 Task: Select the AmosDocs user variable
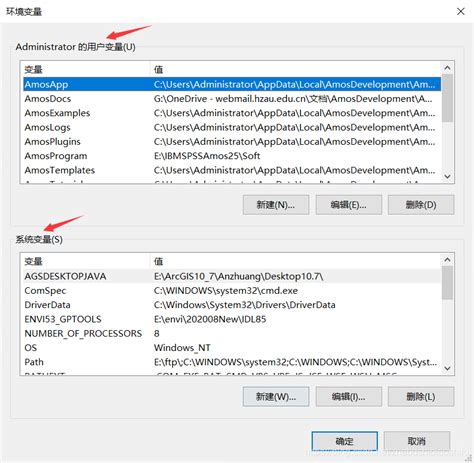coord(232,99)
